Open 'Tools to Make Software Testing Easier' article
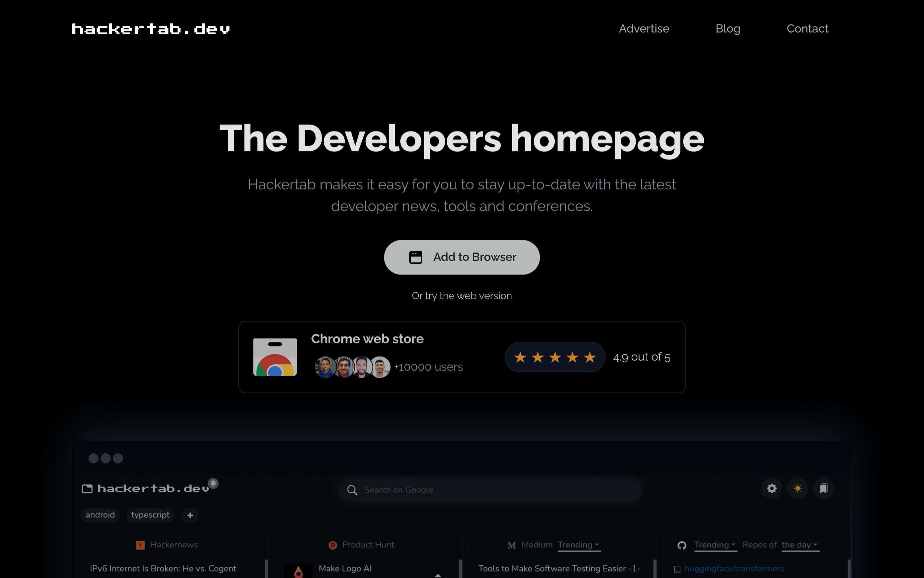This screenshot has height=578, width=924. point(559,569)
